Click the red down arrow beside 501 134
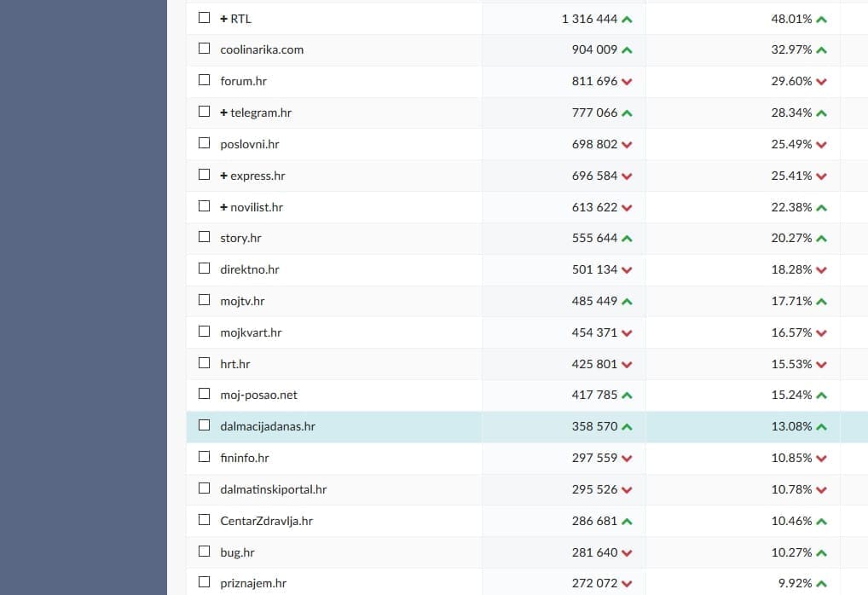Screen dimensions: 868x595 coord(628,270)
